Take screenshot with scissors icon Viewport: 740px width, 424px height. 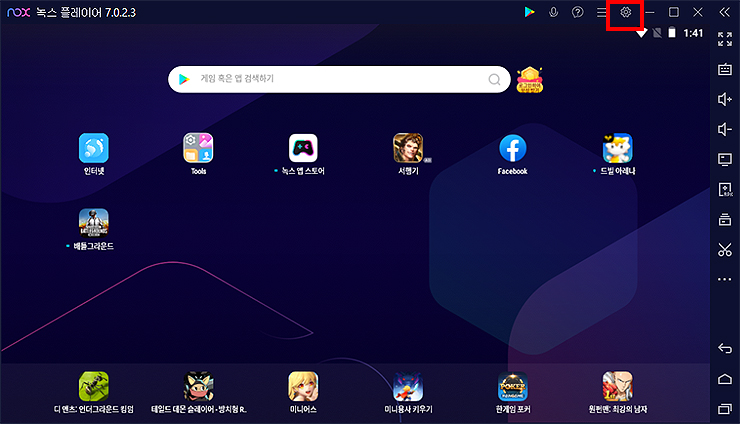click(x=725, y=249)
